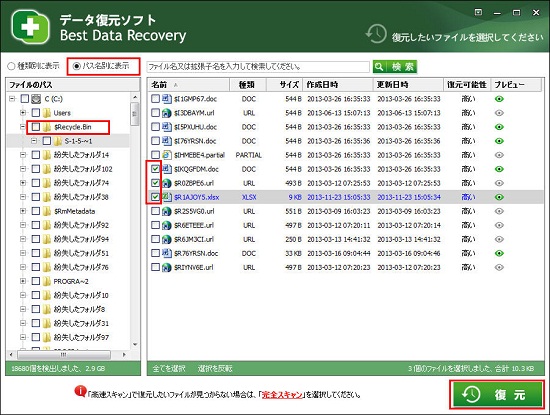Click the 選択を反転 link

click(215, 368)
